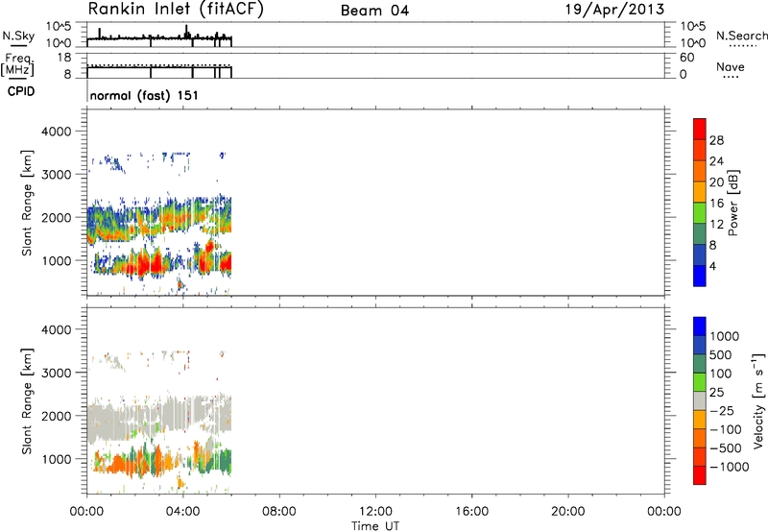Pick the red top segment of power colorbar
Viewport: 768px width, 532px height.
700,130
